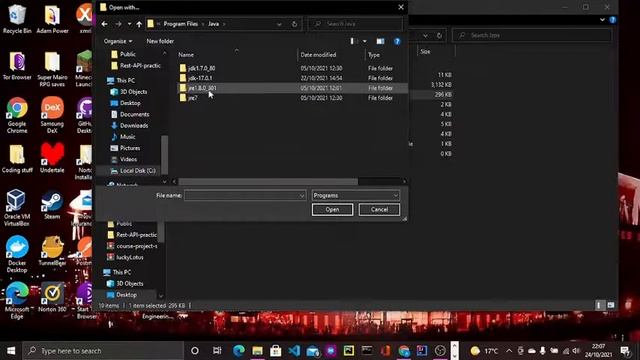
Task: Go back in the Open with dialog
Action: coord(104,24)
